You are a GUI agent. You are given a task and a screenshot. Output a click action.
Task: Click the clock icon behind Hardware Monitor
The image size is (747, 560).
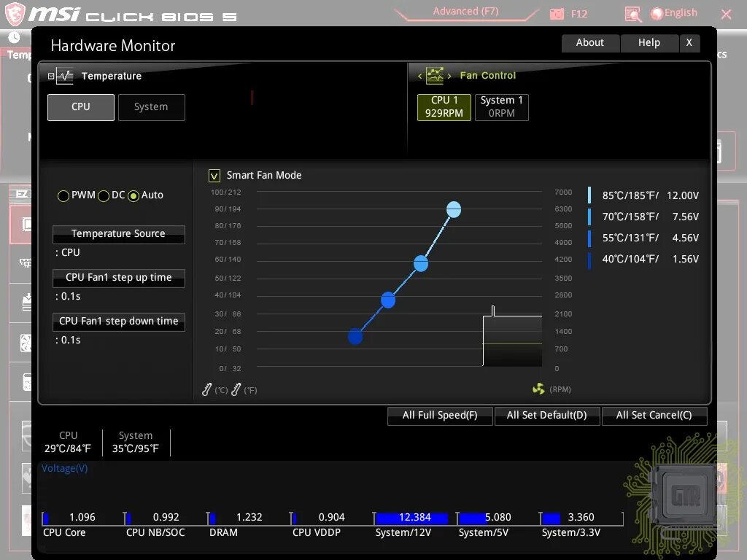[14, 37]
